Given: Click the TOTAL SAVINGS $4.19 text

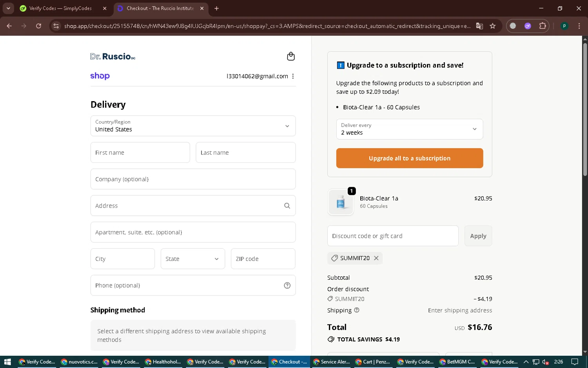Looking at the screenshot, I should (368, 339).
